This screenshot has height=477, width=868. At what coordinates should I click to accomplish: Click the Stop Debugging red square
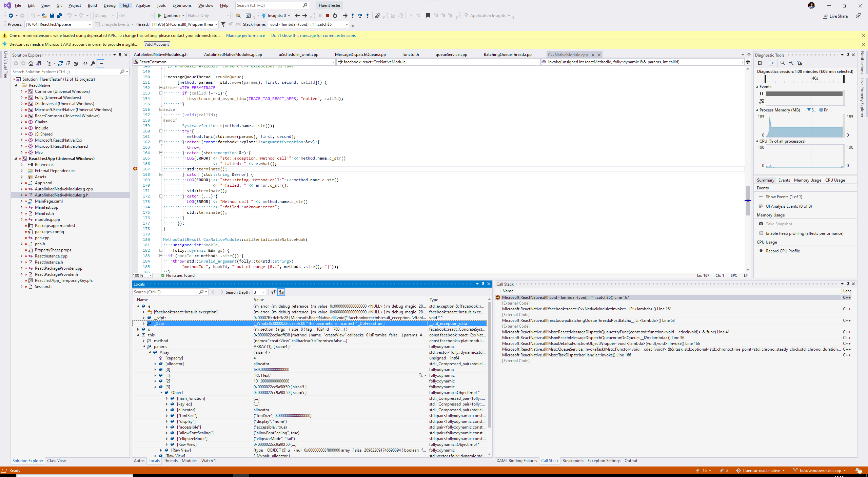pyautogui.click(x=327, y=16)
